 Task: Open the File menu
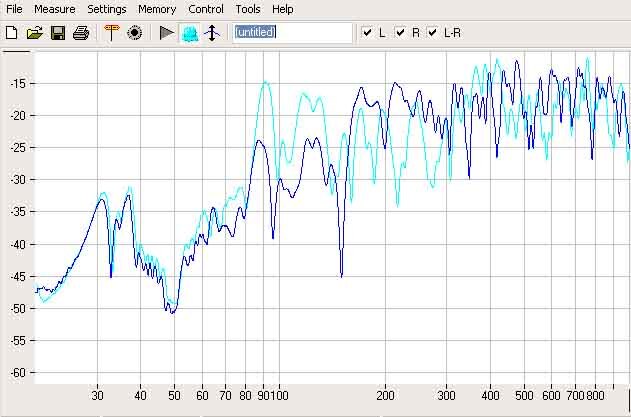pos(14,9)
